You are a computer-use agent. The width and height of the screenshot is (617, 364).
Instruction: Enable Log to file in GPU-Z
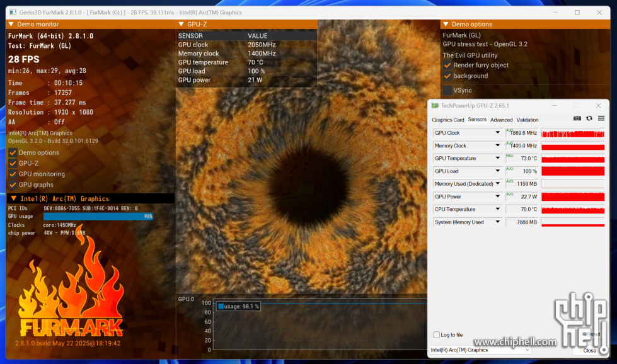point(436,335)
